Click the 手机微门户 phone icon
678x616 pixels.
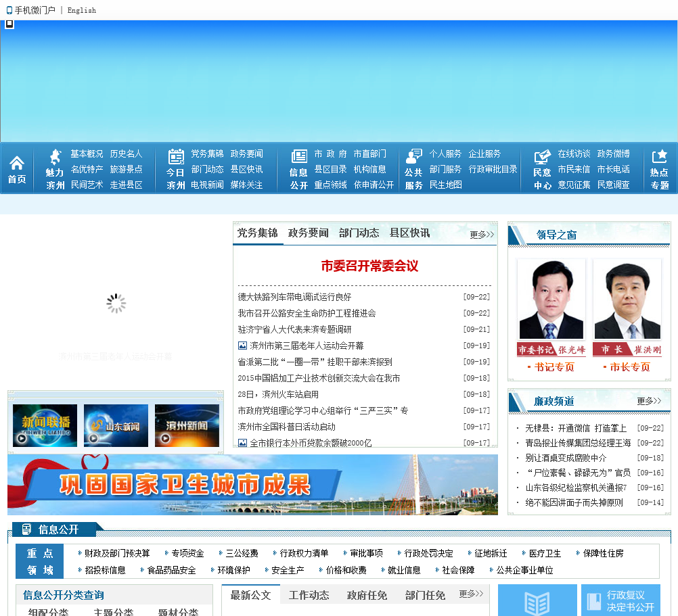pyautogui.click(x=9, y=10)
